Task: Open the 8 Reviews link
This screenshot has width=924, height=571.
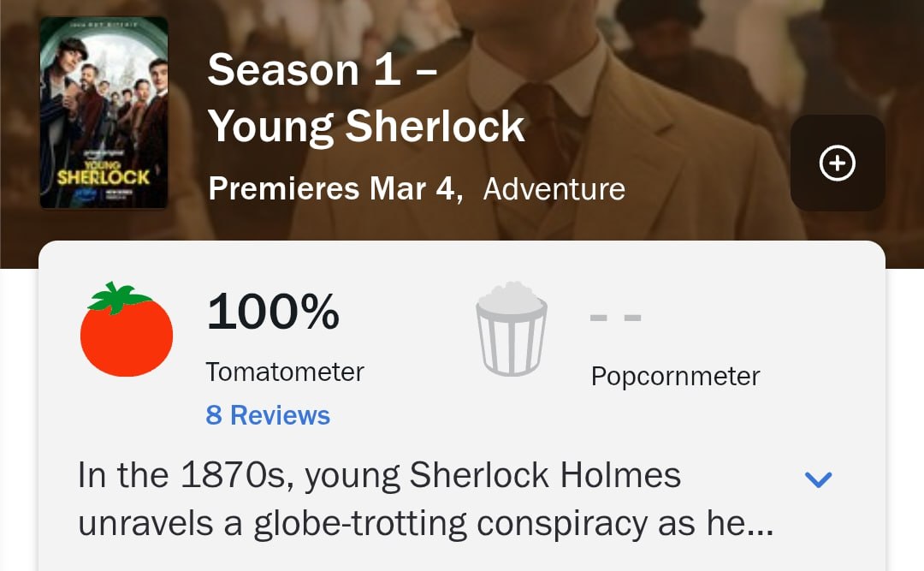Action: tap(268, 415)
